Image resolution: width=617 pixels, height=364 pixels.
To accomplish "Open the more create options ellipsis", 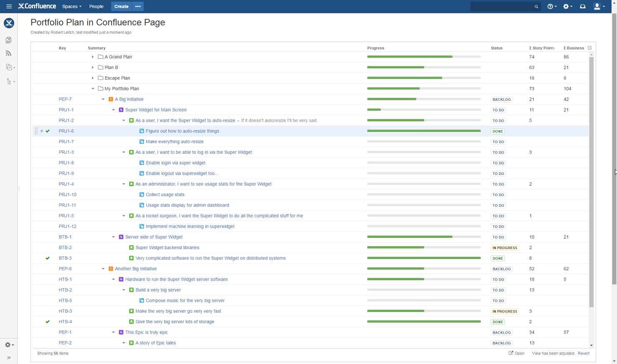I will point(138,6).
